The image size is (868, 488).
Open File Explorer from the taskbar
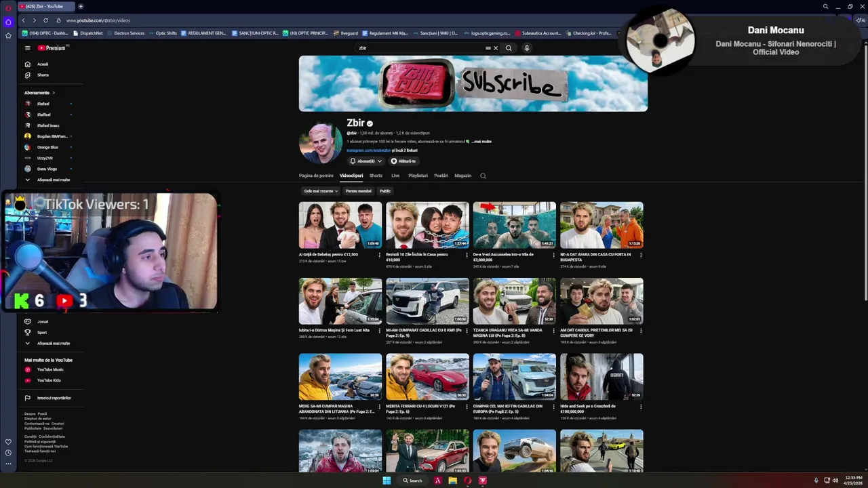coord(452,481)
